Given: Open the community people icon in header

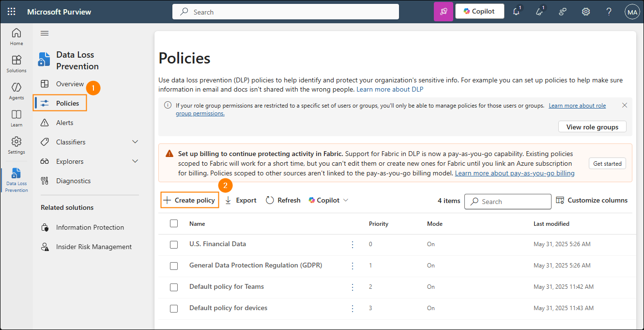Looking at the screenshot, I should (x=563, y=12).
